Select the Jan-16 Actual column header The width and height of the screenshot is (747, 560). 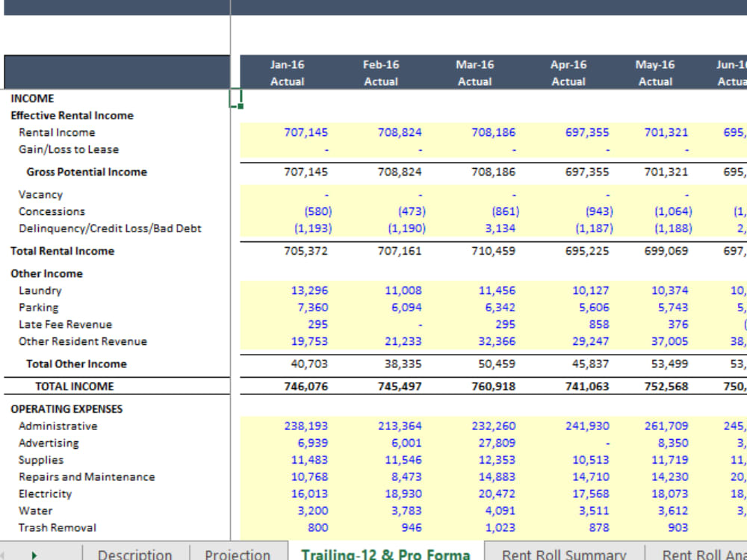click(288, 71)
